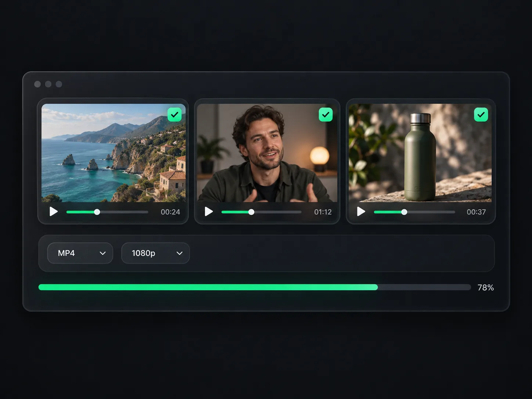
Task: Play the man portrait video
Action: point(209,212)
